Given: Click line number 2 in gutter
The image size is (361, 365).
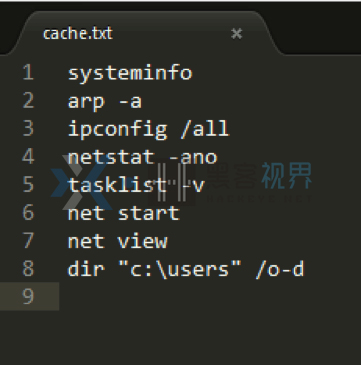Looking at the screenshot, I should 28,100.
